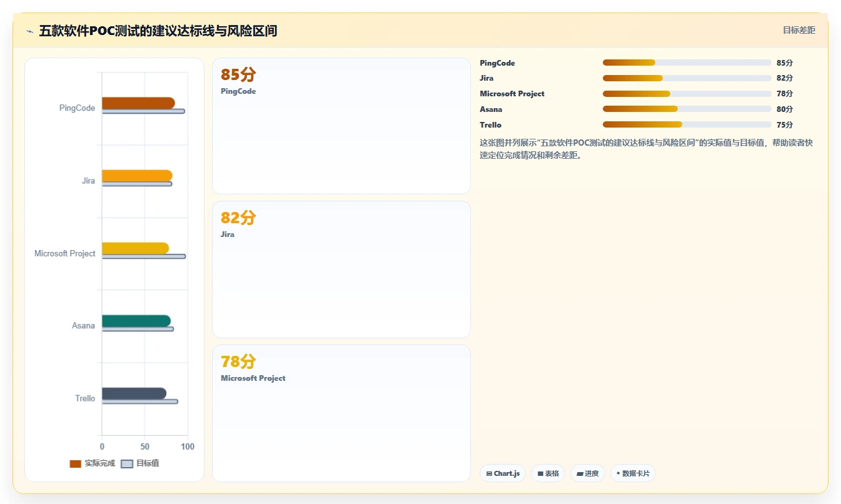Click Jira's thin gray target bar in chart
This screenshot has width=841, height=504.
(137, 184)
